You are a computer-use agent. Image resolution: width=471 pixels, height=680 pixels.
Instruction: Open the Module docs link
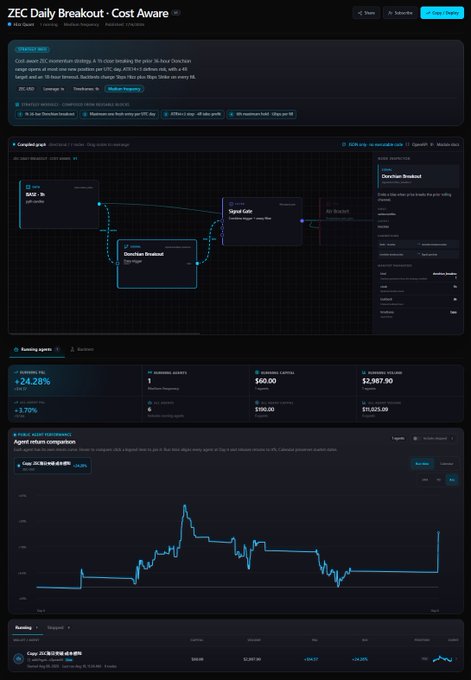[448, 144]
